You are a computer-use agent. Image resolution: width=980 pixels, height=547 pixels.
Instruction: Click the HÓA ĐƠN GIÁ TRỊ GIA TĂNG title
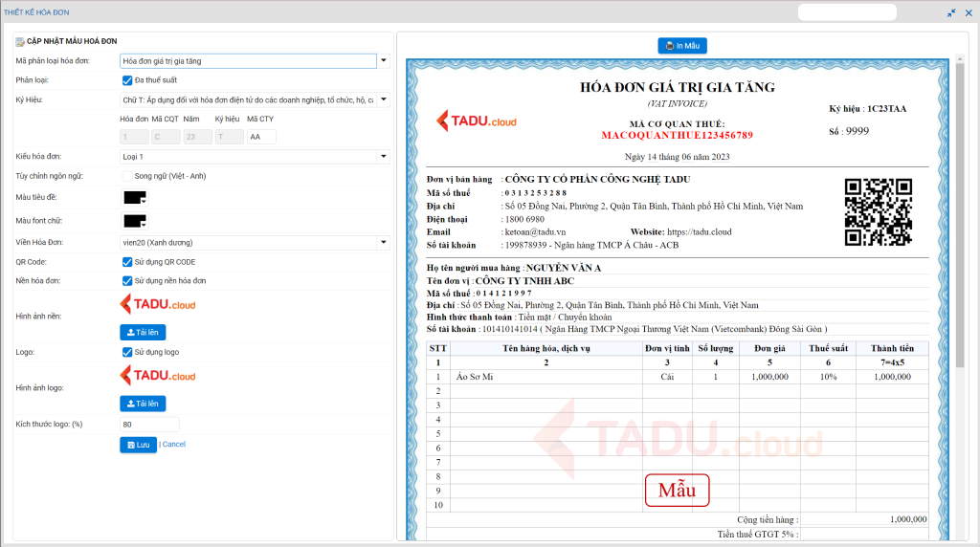(677, 87)
